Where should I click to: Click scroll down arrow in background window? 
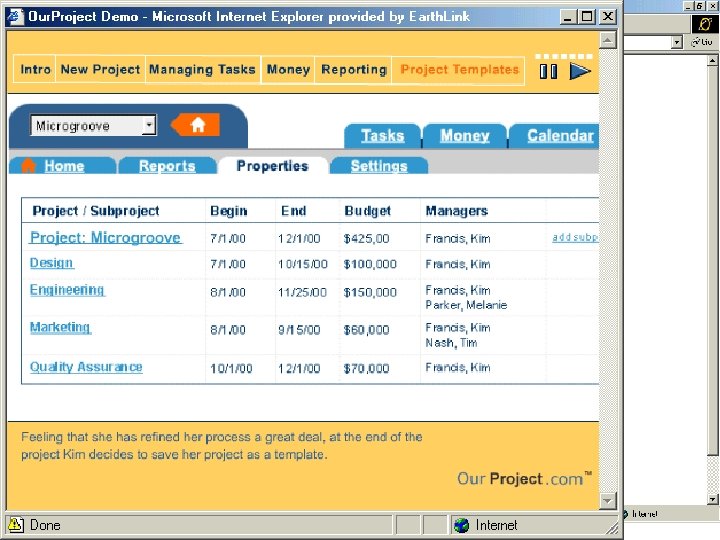(x=713, y=499)
